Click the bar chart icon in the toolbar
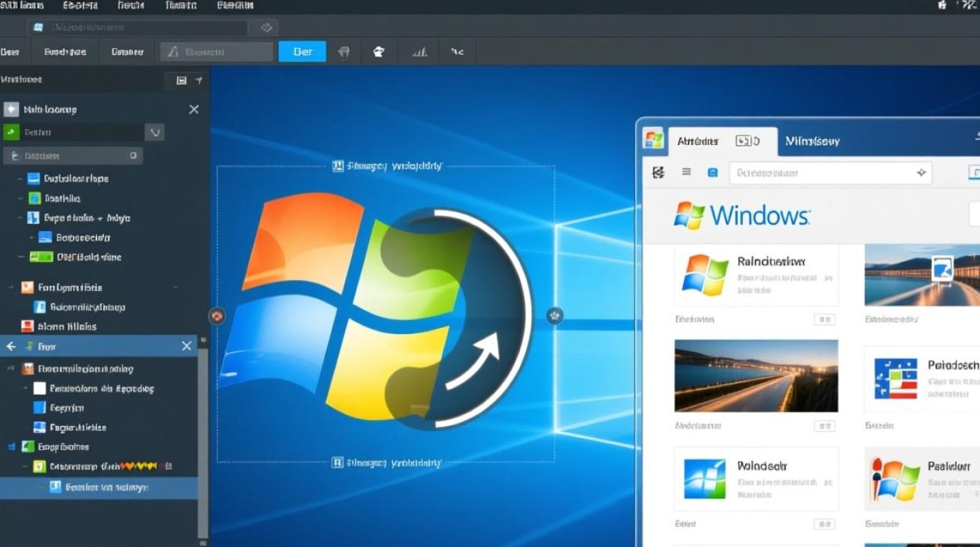 [x=419, y=52]
